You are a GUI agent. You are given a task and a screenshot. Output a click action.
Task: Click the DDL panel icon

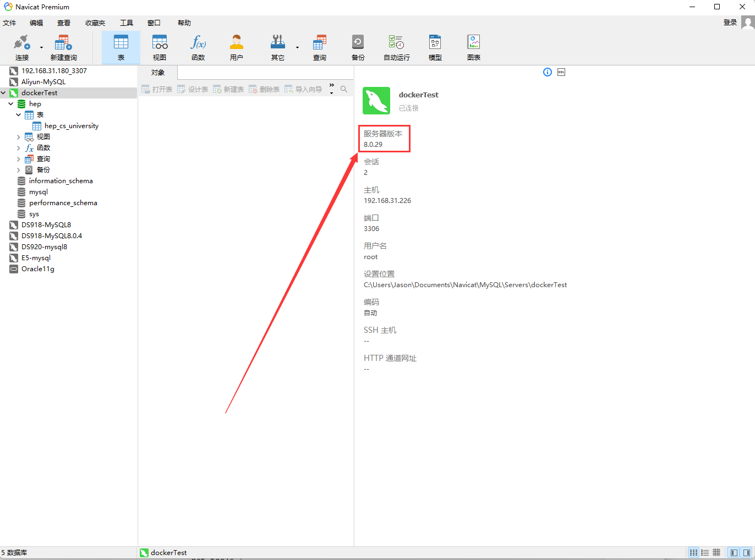pos(561,72)
